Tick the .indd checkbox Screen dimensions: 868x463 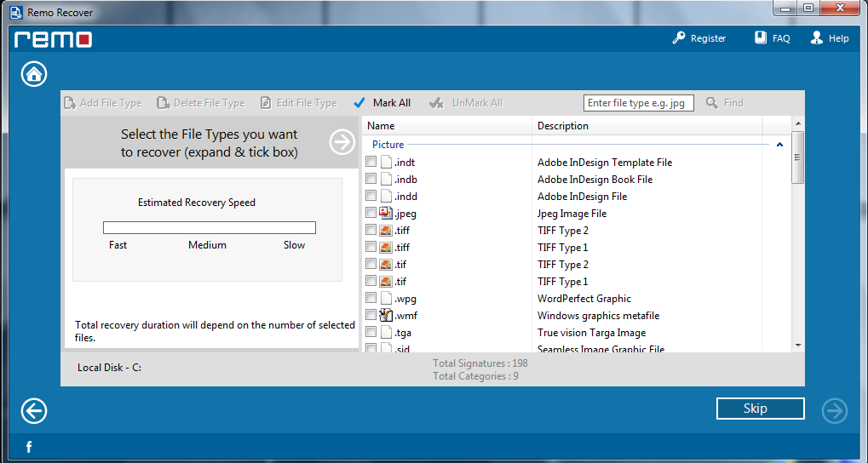tap(371, 196)
